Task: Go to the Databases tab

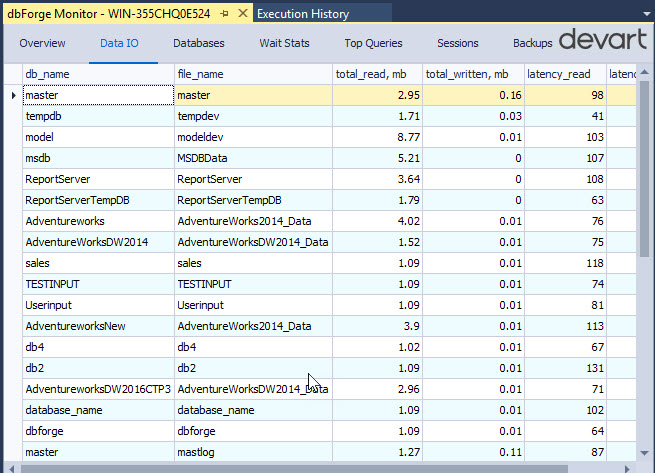Action: [198, 44]
